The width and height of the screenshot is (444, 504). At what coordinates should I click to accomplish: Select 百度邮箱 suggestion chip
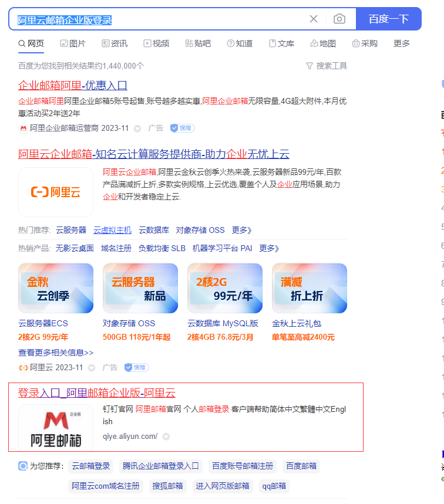301,466
